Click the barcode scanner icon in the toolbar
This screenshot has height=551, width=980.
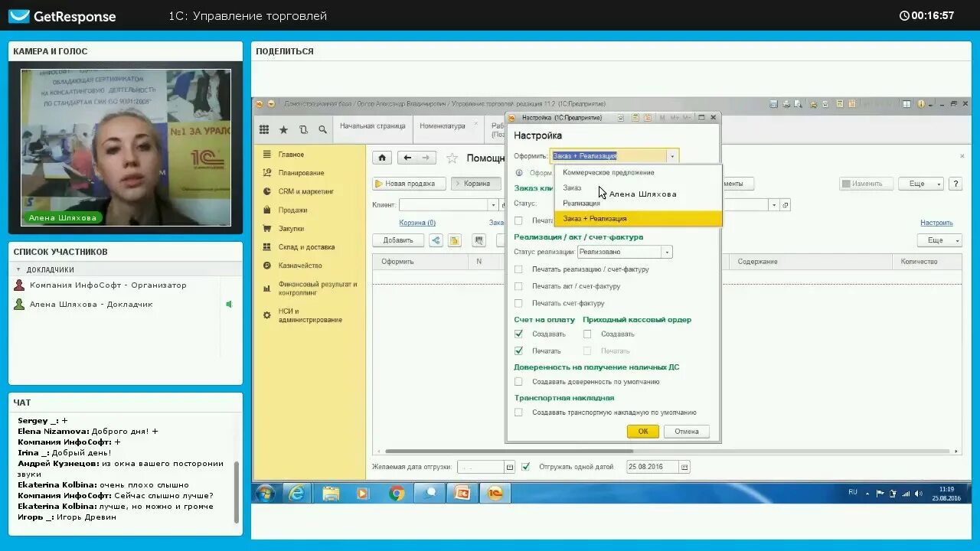(479, 240)
